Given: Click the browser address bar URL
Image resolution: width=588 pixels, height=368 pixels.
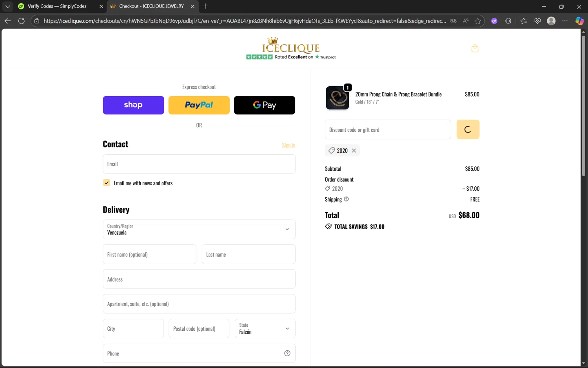Looking at the screenshot, I should tap(245, 21).
